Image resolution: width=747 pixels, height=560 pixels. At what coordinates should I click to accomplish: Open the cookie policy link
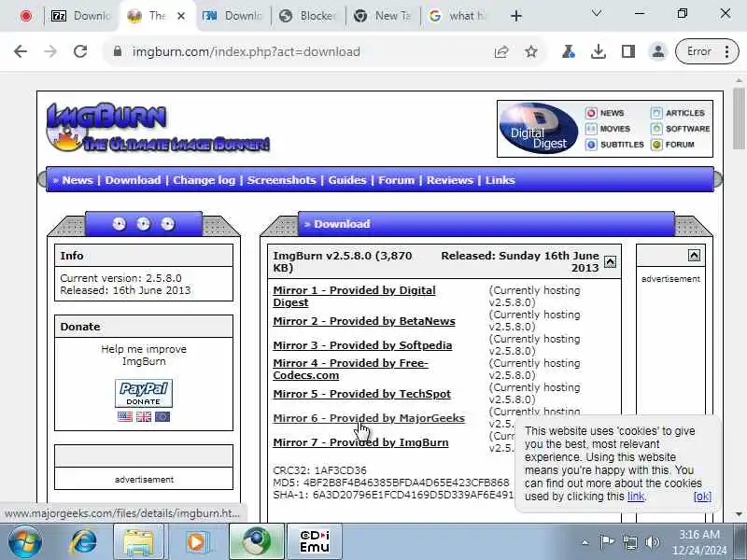point(636,497)
